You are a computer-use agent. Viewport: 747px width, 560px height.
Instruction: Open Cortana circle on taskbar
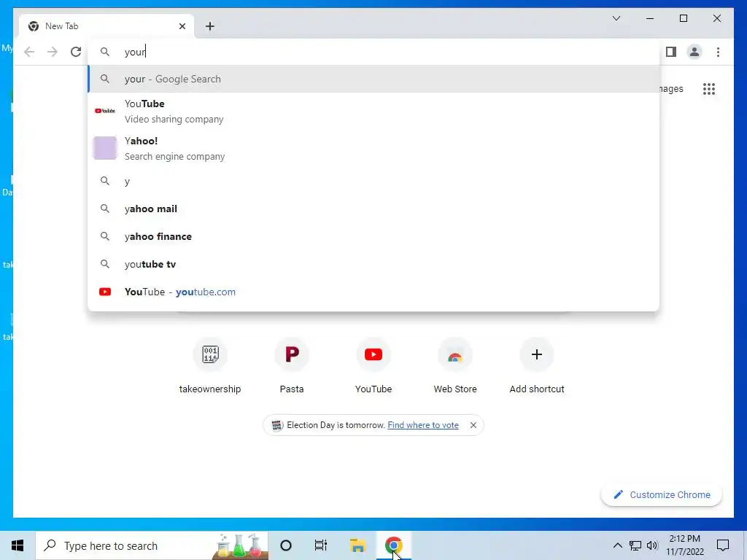pyautogui.click(x=286, y=545)
